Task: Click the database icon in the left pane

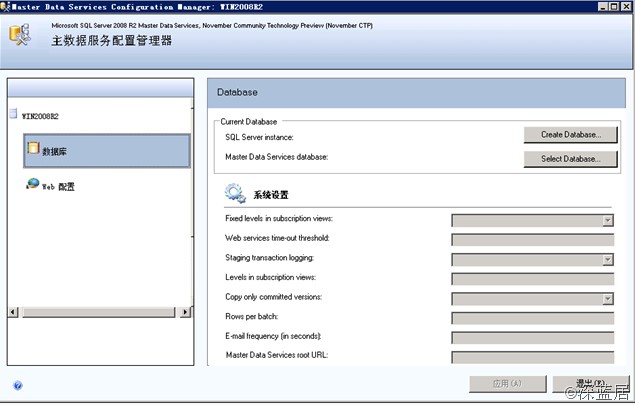Action: 33,148
